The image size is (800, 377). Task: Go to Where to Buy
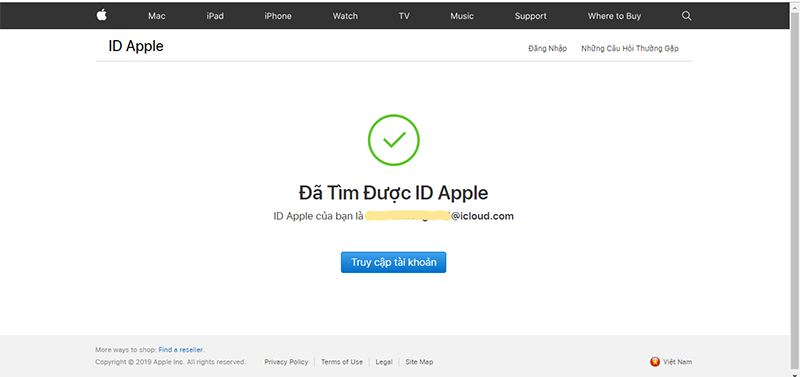[x=614, y=16]
